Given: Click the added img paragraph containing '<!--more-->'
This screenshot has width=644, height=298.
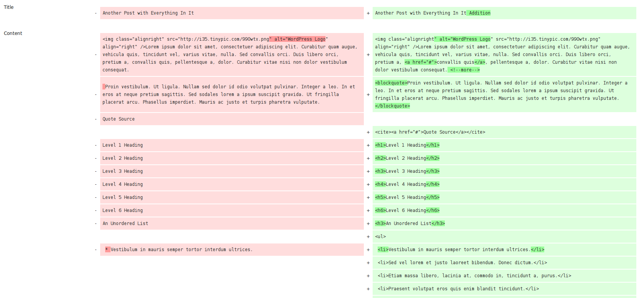Looking at the screenshot, I should click(504, 55).
